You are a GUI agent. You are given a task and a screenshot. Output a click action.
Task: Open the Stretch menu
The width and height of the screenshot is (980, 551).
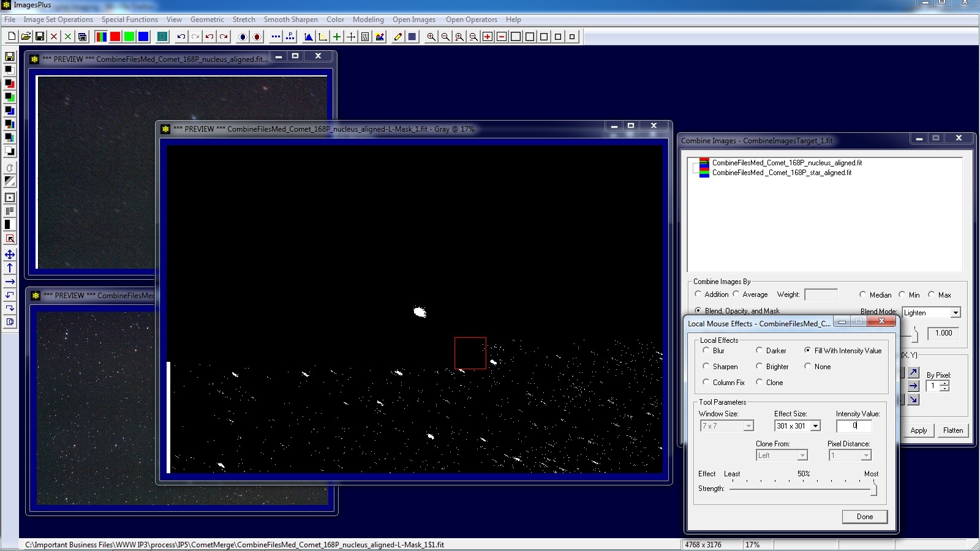[244, 20]
